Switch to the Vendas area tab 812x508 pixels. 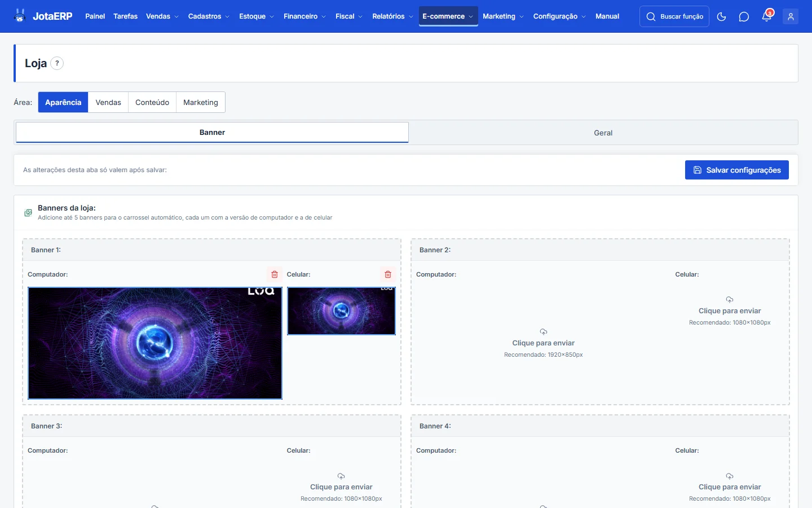[108, 102]
